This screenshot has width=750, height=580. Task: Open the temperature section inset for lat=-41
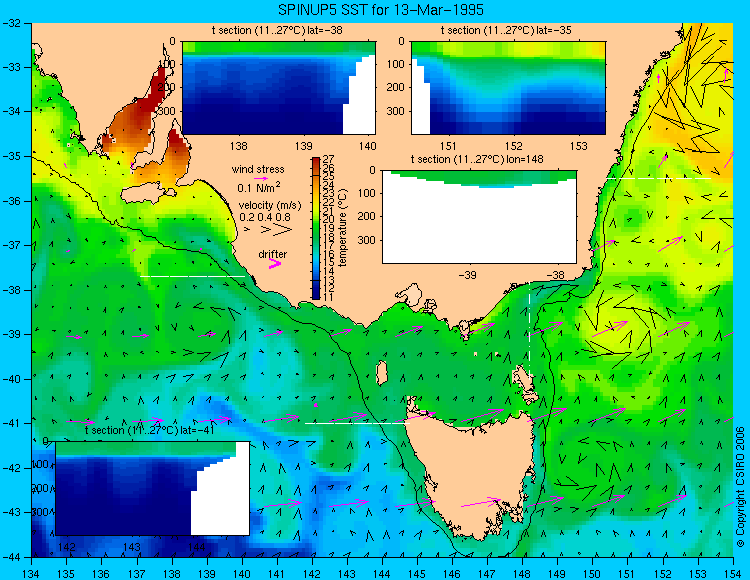(152, 488)
